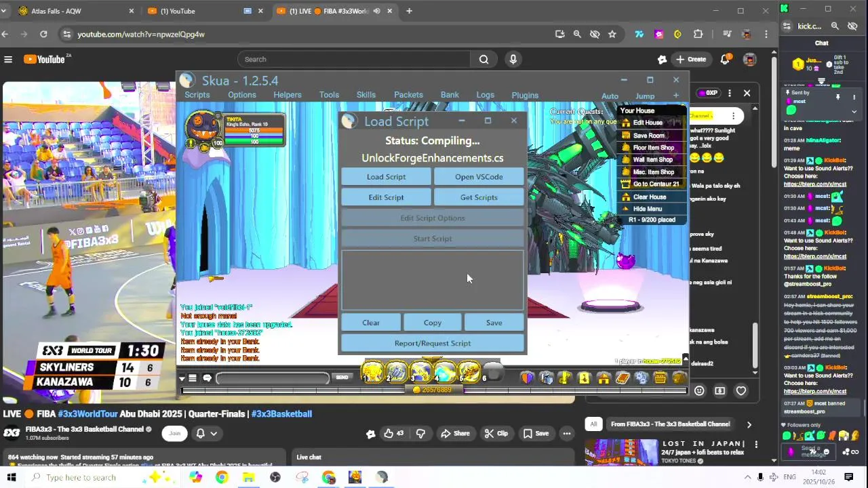Click Share under the video
868x488 pixels.
[x=455, y=433]
